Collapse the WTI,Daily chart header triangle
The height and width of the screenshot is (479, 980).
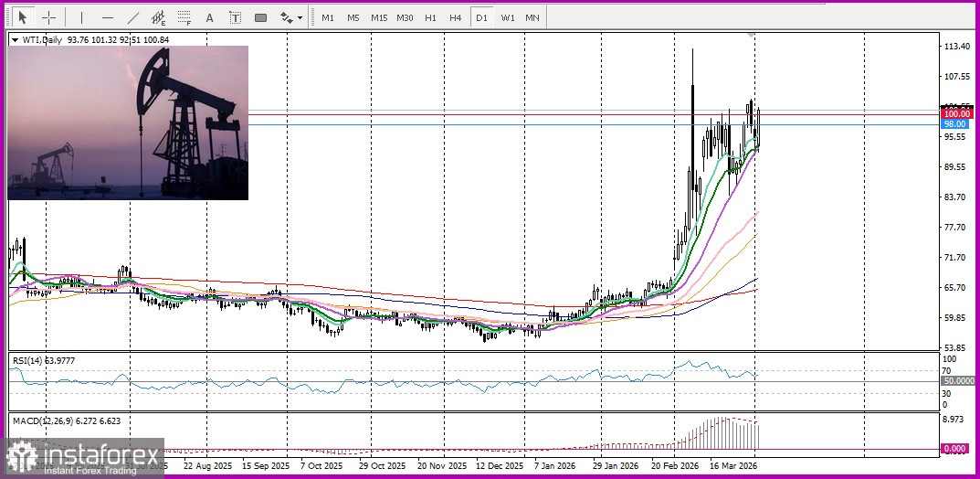(x=15, y=39)
